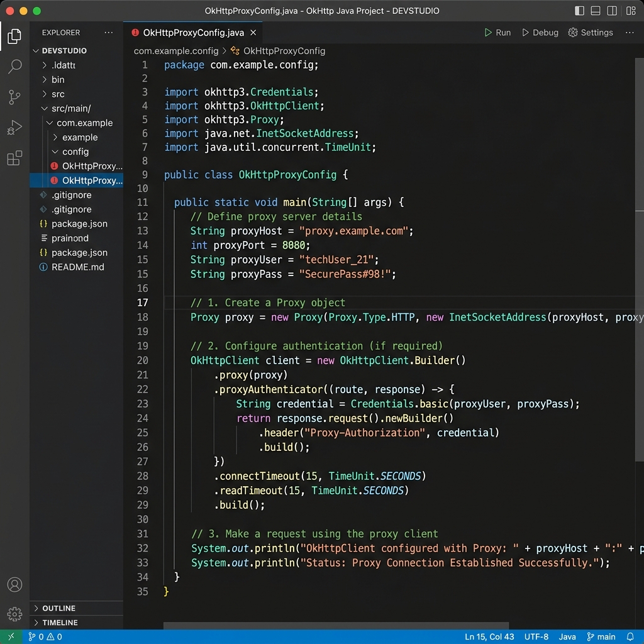This screenshot has width=644, height=644.
Task: Click the 8080 port number
Action: coord(293,245)
